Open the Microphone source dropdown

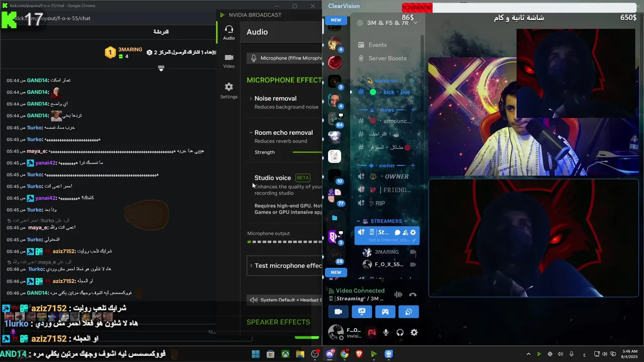pos(285,58)
